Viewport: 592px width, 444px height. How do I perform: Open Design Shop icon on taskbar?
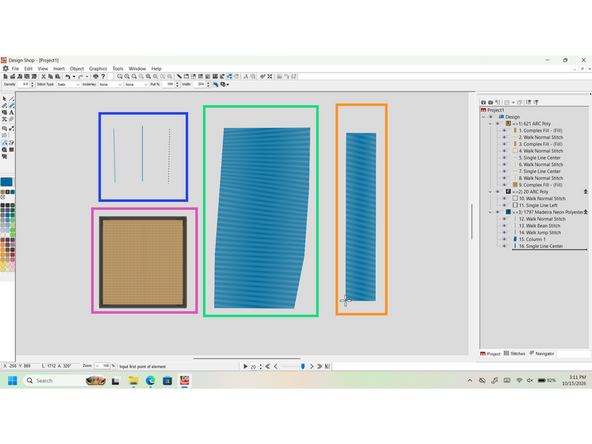[x=184, y=381]
